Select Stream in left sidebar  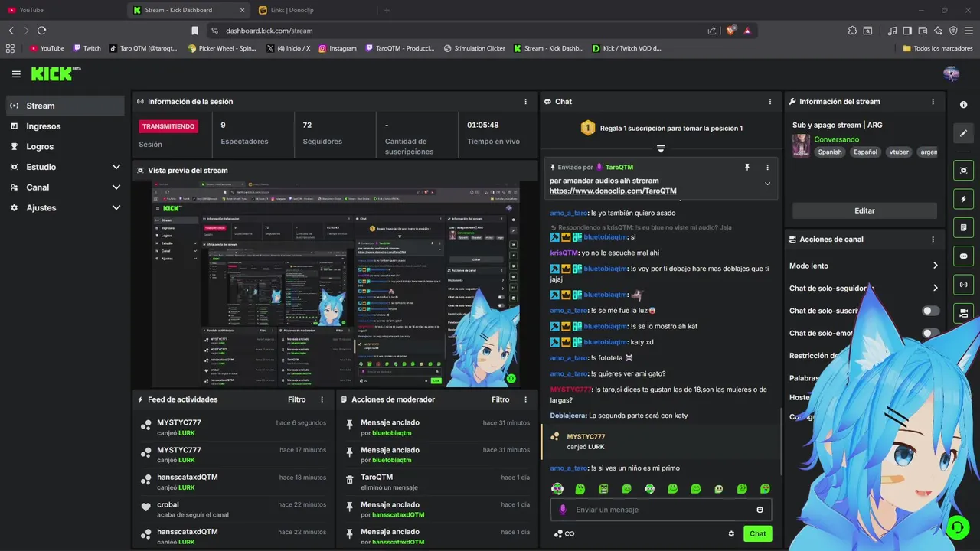[64, 106]
